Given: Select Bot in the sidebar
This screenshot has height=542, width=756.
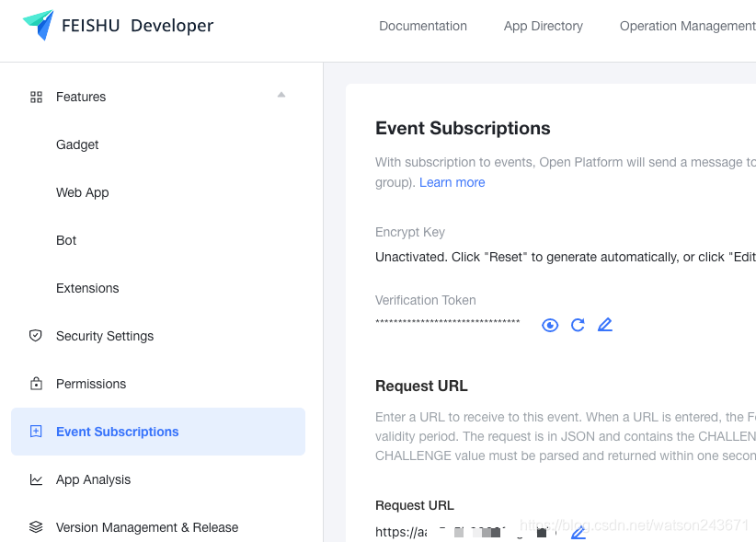Looking at the screenshot, I should tap(66, 240).
